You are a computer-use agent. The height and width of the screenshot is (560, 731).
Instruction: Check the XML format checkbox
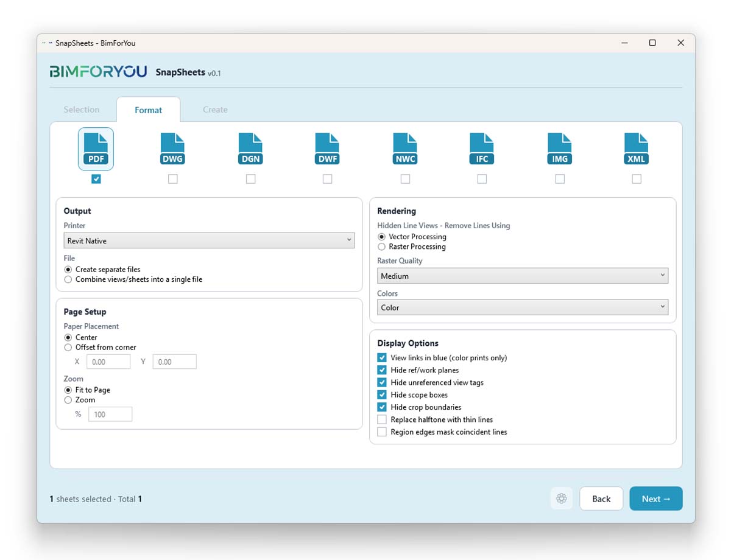point(637,179)
